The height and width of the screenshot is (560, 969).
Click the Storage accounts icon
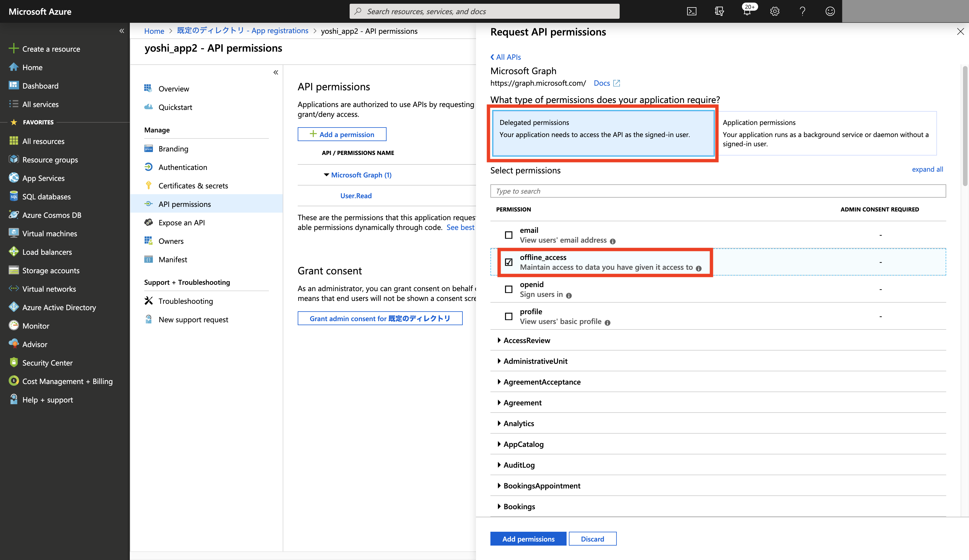pos(14,270)
